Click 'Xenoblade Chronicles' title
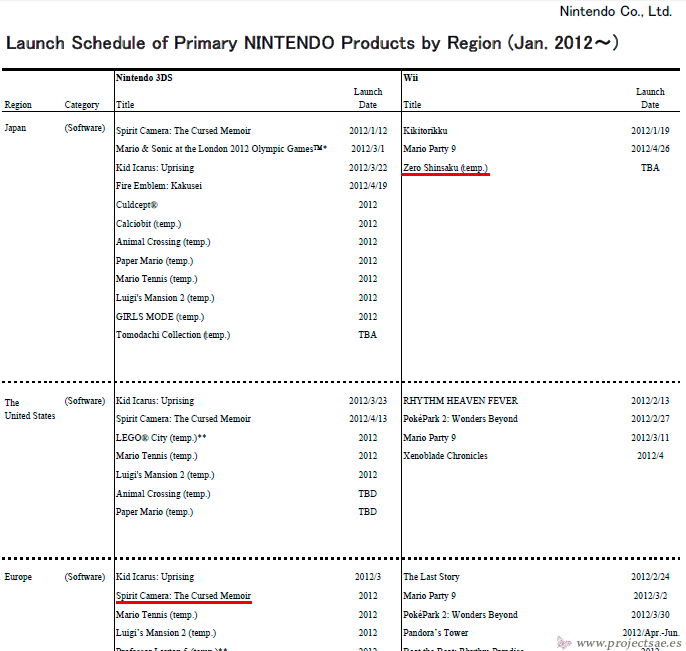This screenshot has height=651, width=686. pyautogui.click(x=445, y=456)
